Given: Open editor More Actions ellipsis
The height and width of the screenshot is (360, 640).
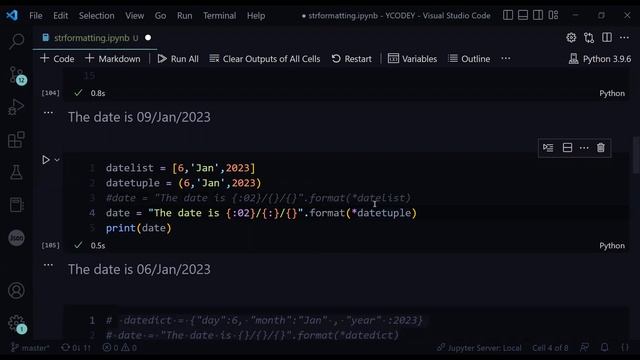Looking at the screenshot, I should (x=624, y=38).
